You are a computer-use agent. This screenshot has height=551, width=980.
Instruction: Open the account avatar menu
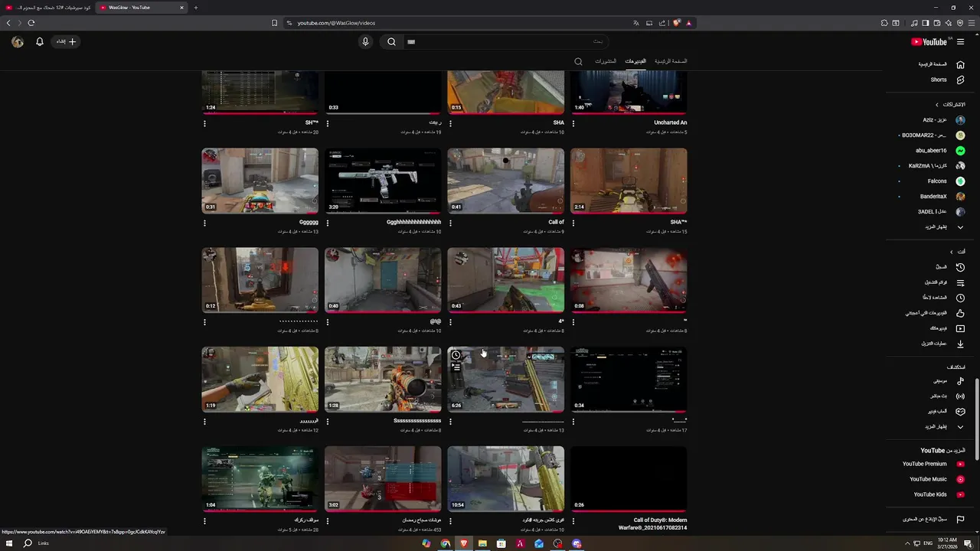pos(18,42)
